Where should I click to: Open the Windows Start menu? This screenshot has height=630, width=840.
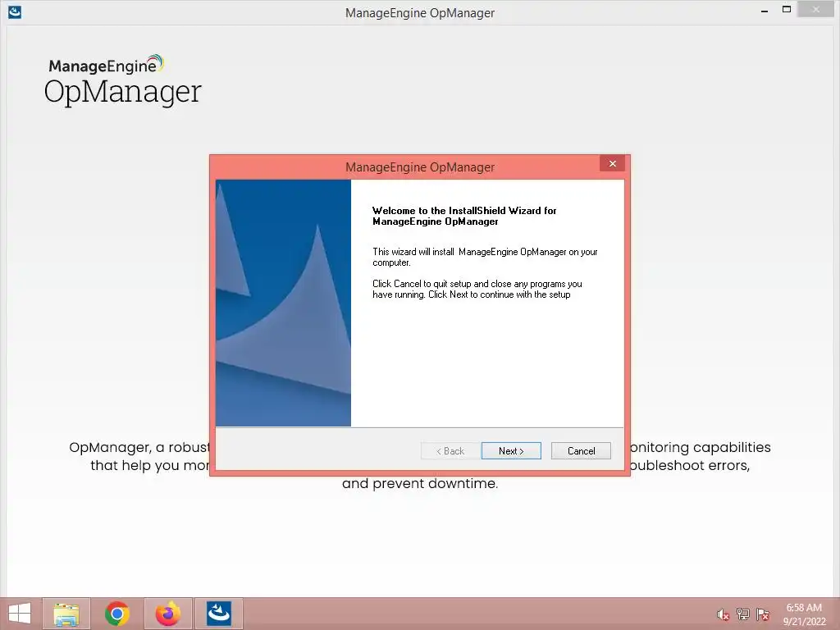pyautogui.click(x=20, y=614)
